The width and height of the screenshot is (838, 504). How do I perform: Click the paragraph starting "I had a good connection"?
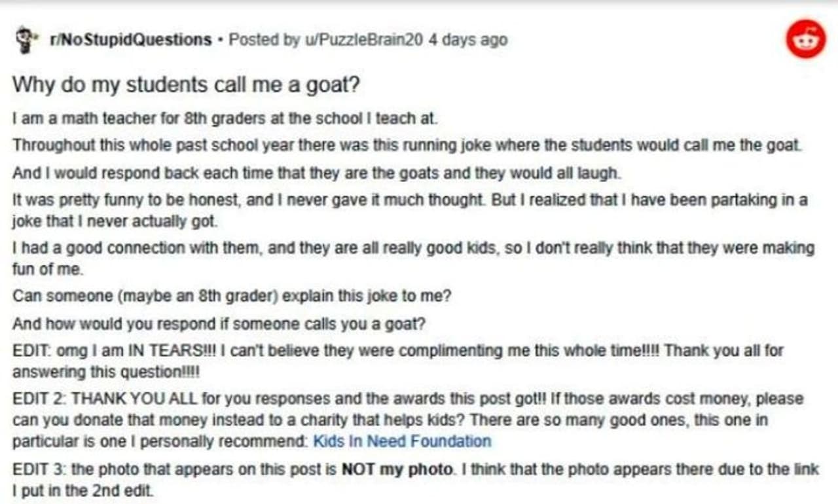[412, 249]
